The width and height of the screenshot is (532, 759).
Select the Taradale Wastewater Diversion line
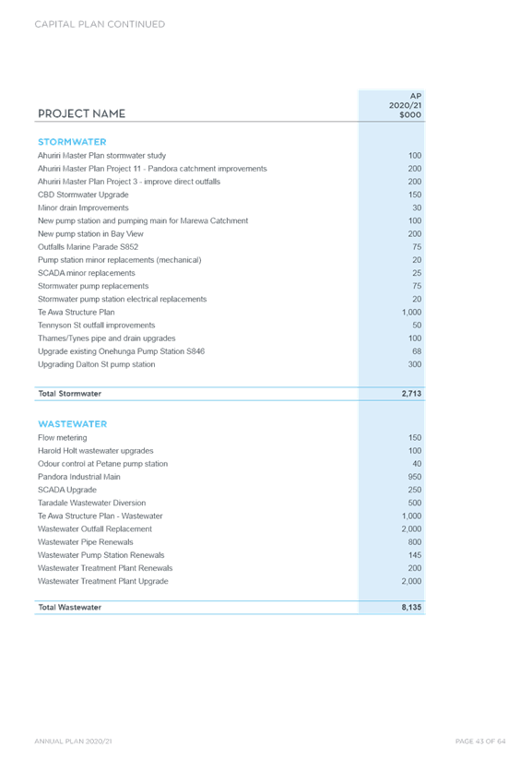pos(230,503)
